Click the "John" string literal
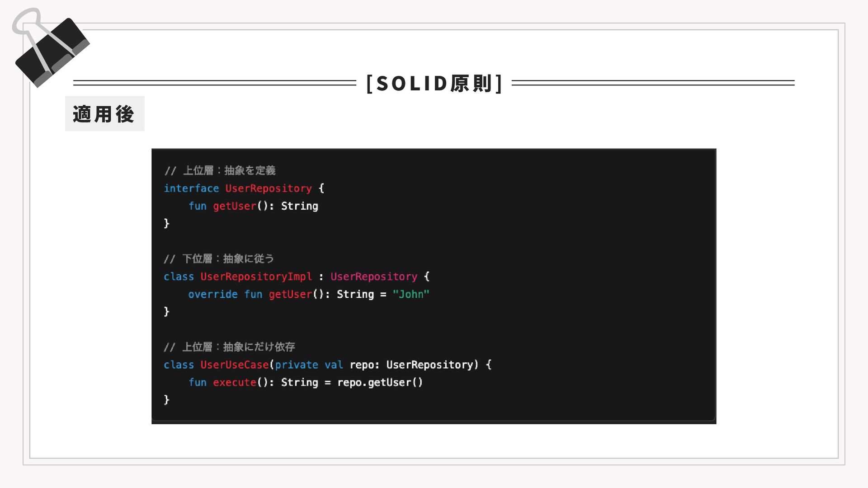 pos(411,294)
